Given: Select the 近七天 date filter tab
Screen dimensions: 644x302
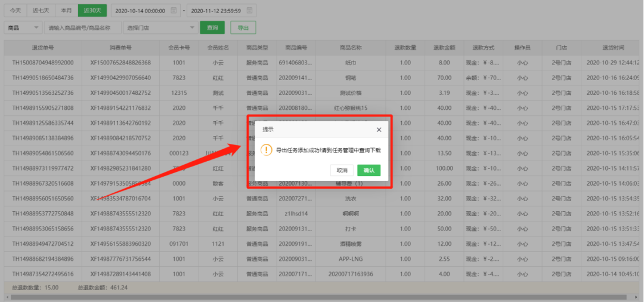Looking at the screenshot, I should [x=42, y=11].
